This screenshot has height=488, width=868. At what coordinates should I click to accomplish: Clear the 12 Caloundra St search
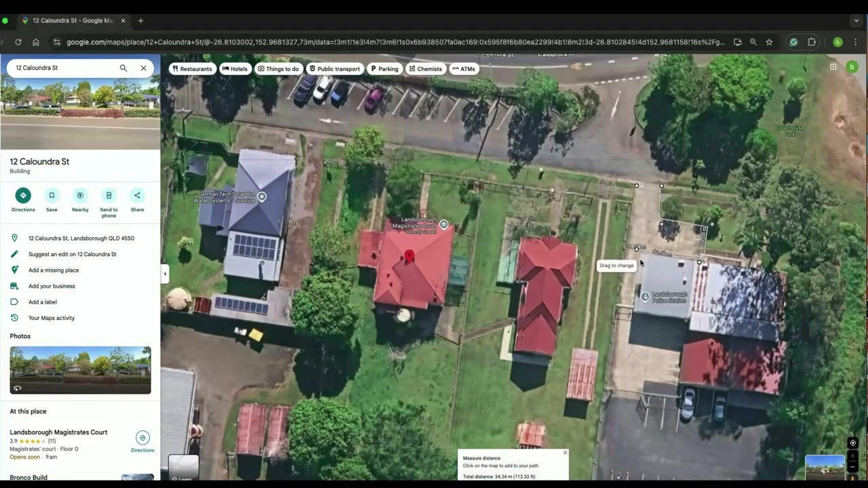143,68
